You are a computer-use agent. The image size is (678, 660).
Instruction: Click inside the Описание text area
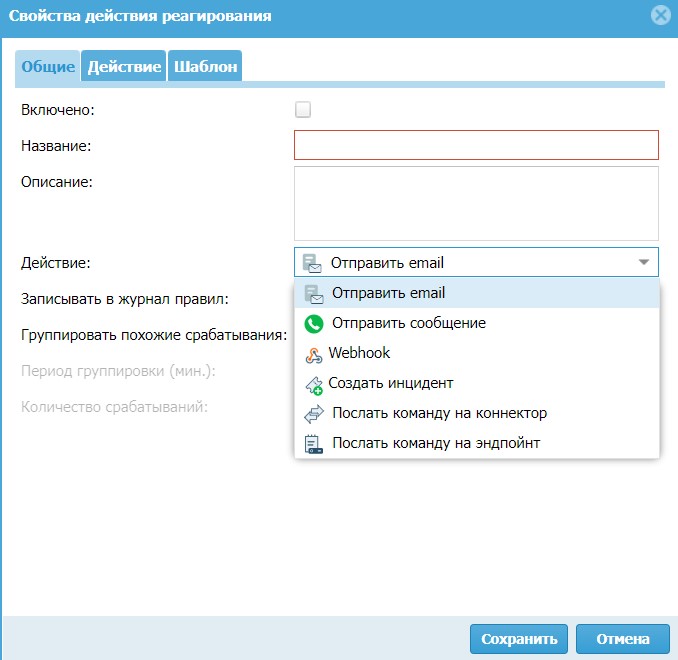click(x=476, y=203)
